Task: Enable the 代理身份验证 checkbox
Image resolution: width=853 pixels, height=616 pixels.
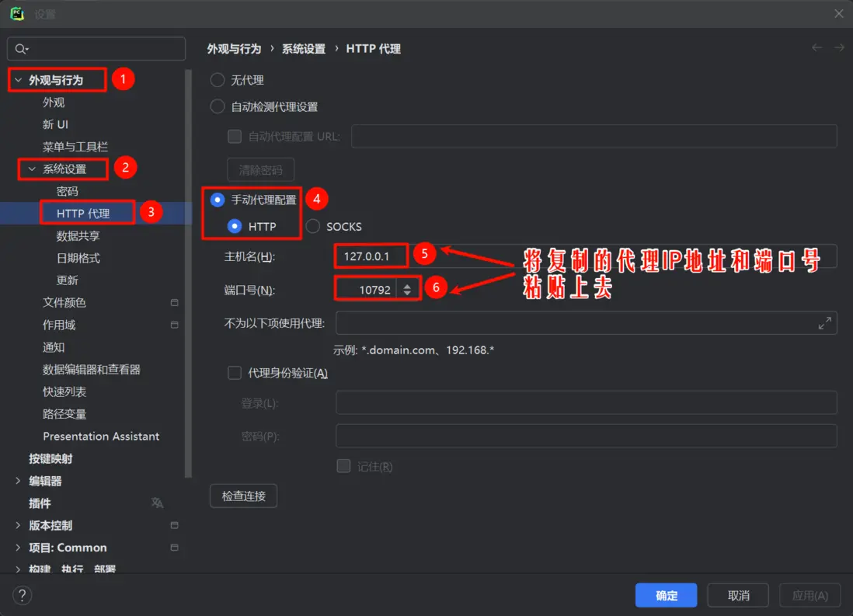Action: 234,373
